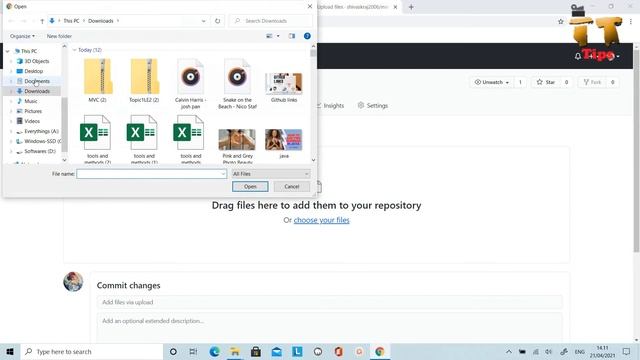Open the help button in the dialog

307,36
